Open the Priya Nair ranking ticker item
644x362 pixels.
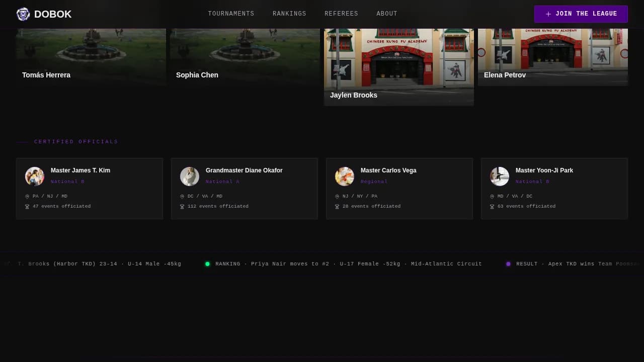(349, 264)
